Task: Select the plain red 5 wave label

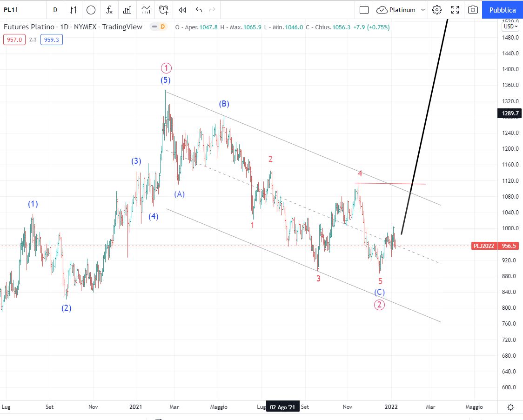Action: point(380,281)
